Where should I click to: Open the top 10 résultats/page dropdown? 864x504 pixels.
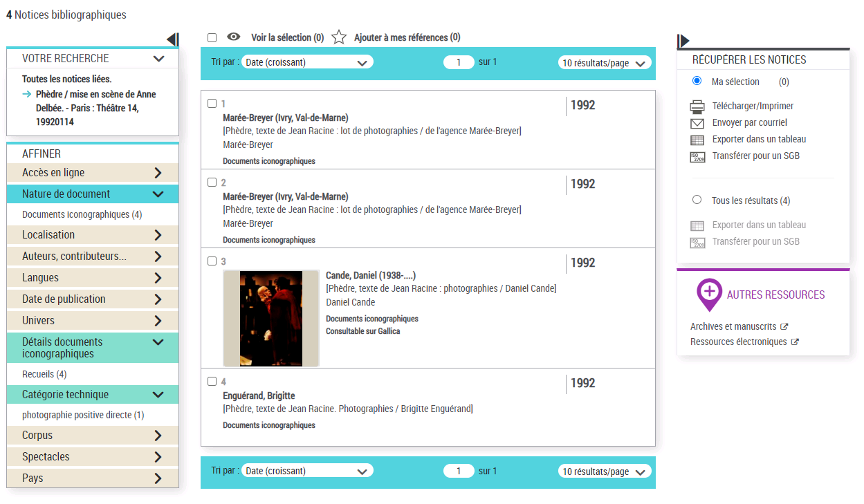605,63
